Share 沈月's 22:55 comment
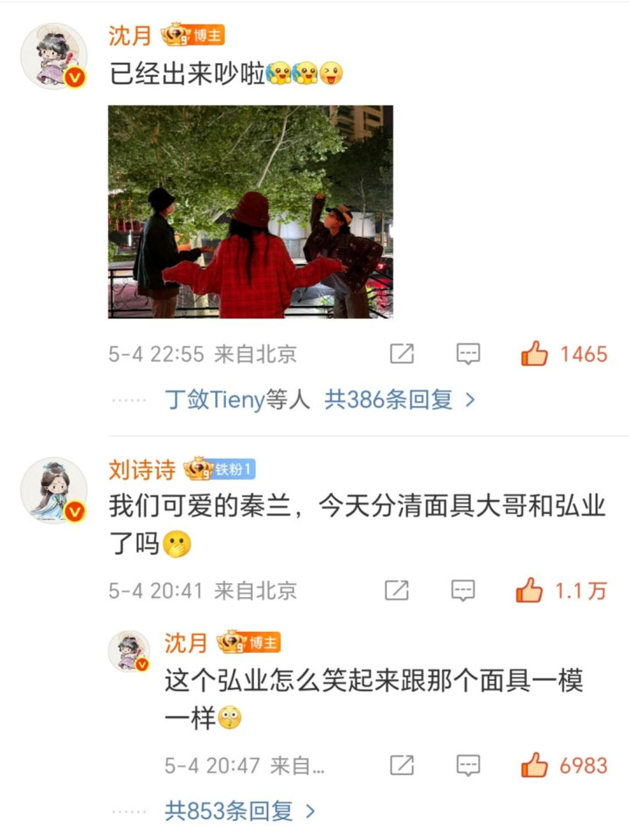 (x=402, y=354)
